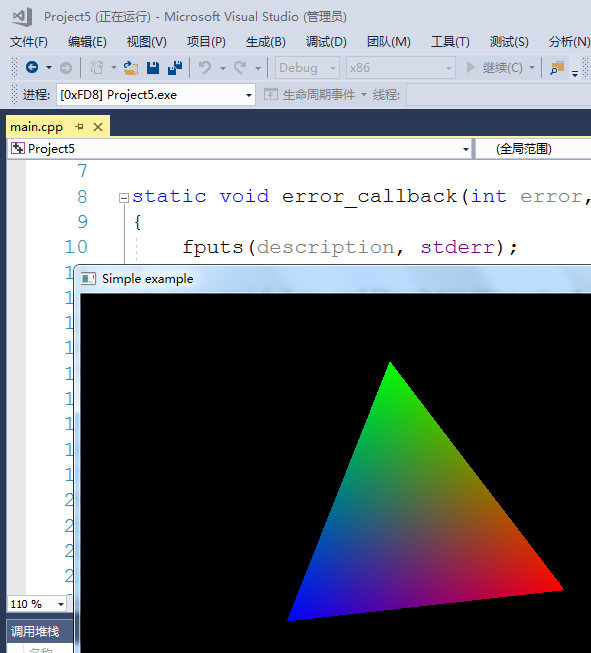Open the 调试(D) menu
The image size is (591, 653).
pyautogui.click(x=326, y=42)
